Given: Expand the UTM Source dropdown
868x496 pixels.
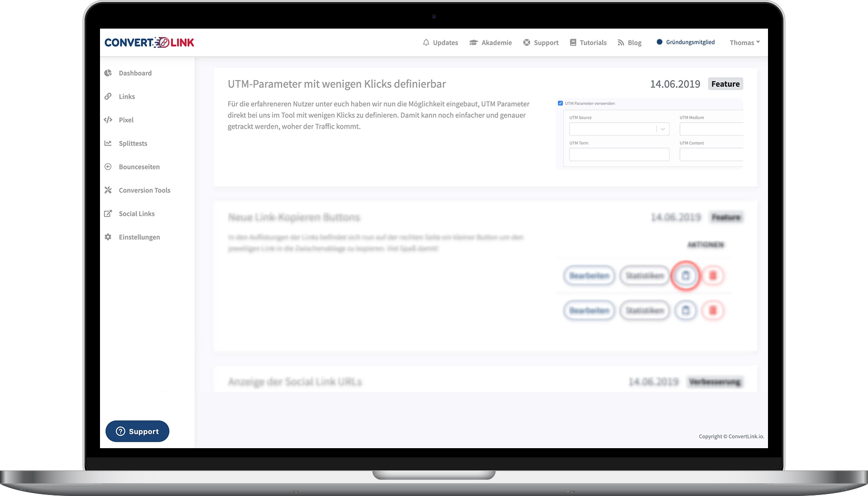Looking at the screenshot, I should [x=663, y=129].
